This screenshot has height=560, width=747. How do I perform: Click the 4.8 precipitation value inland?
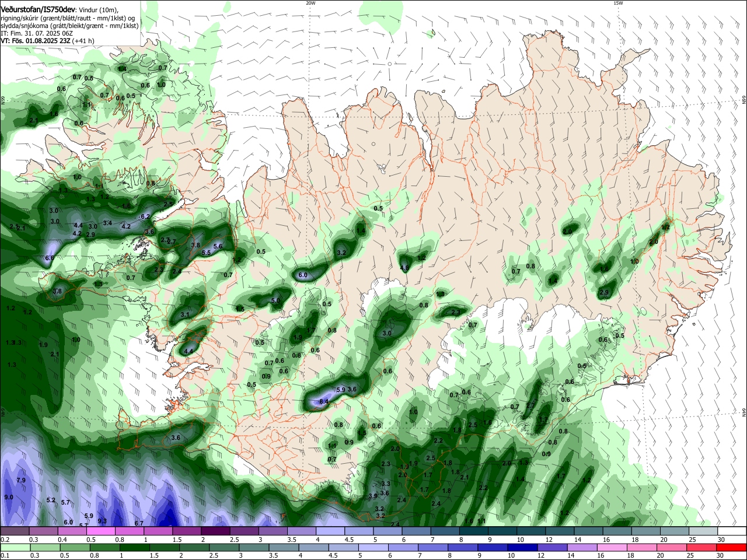[x=404, y=268]
